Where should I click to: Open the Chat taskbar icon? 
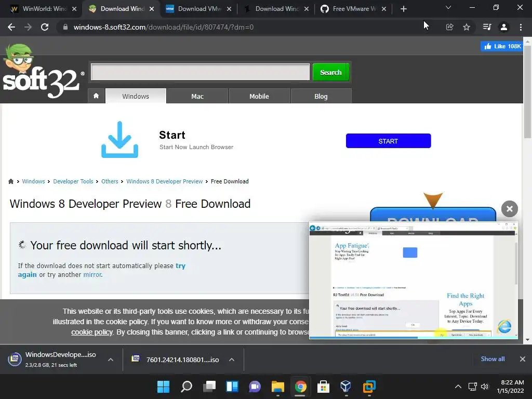[x=255, y=387]
